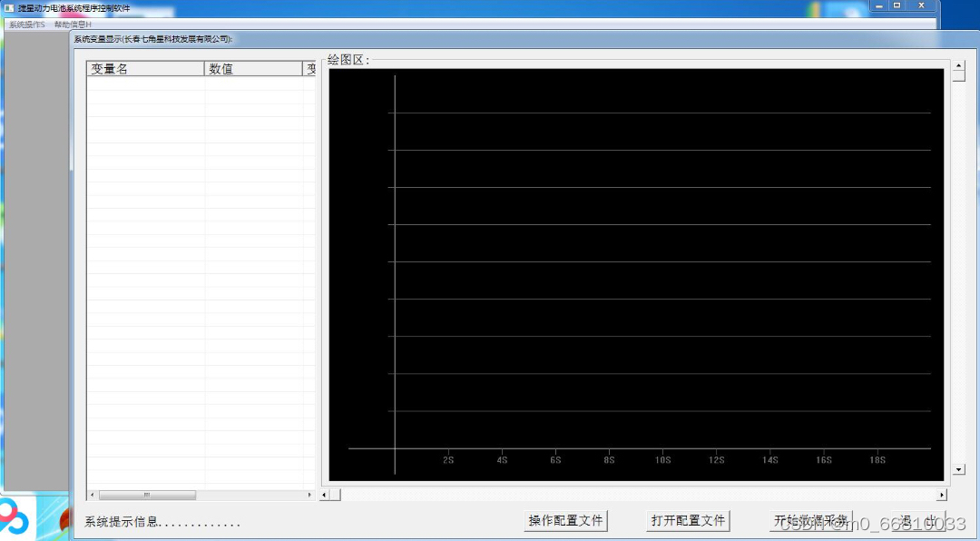Click the 退出 exit button
The height and width of the screenshot is (541, 980).
(x=918, y=520)
